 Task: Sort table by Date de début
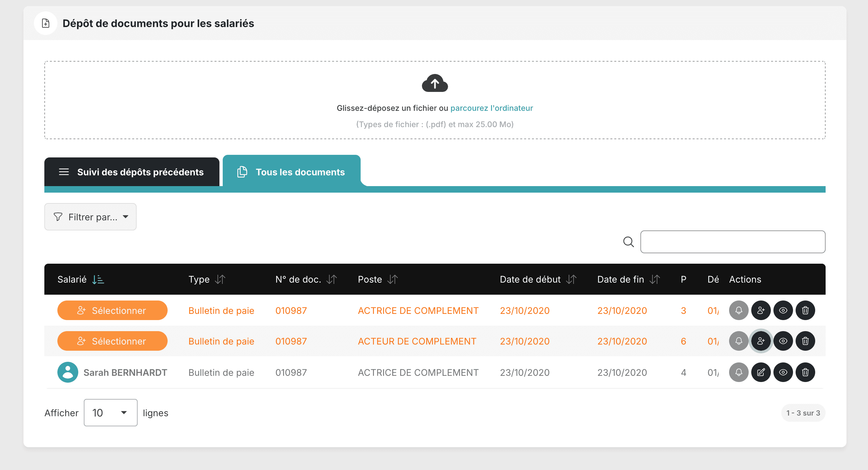point(571,279)
